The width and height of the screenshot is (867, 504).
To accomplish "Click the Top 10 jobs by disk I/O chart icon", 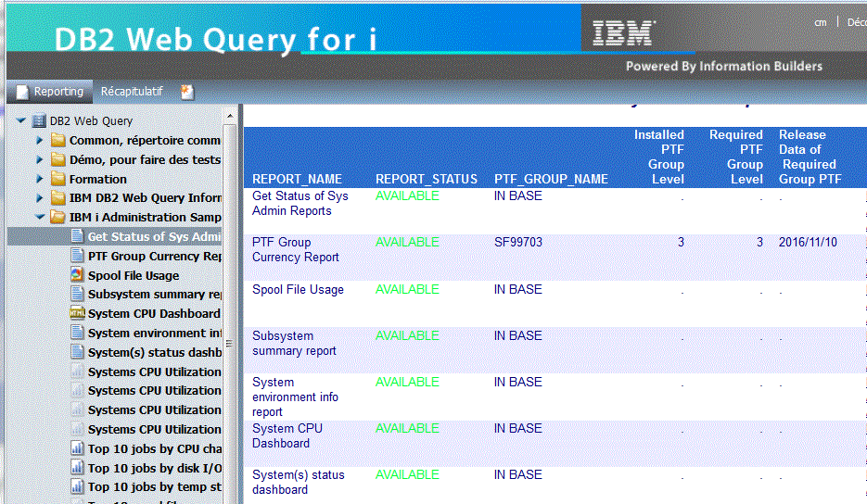I will [x=77, y=468].
